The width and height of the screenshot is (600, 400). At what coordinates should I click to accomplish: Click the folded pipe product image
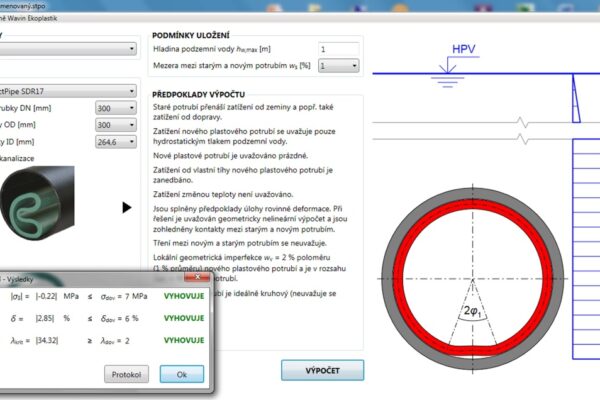coord(37,203)
